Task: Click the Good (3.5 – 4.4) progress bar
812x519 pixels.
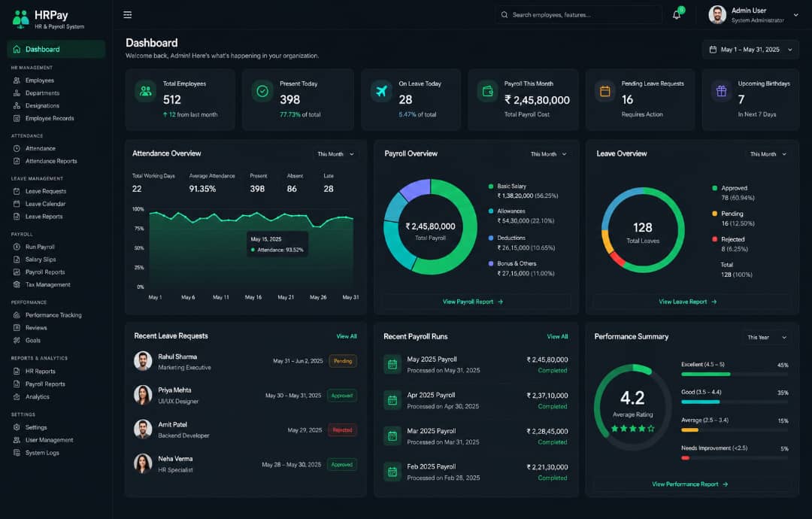Action: [x=735, y=402]
